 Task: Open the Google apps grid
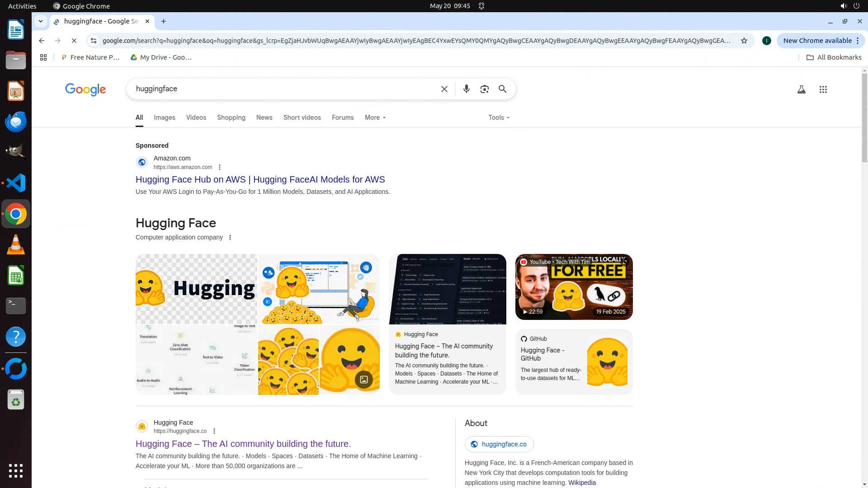tap(823, 89)
